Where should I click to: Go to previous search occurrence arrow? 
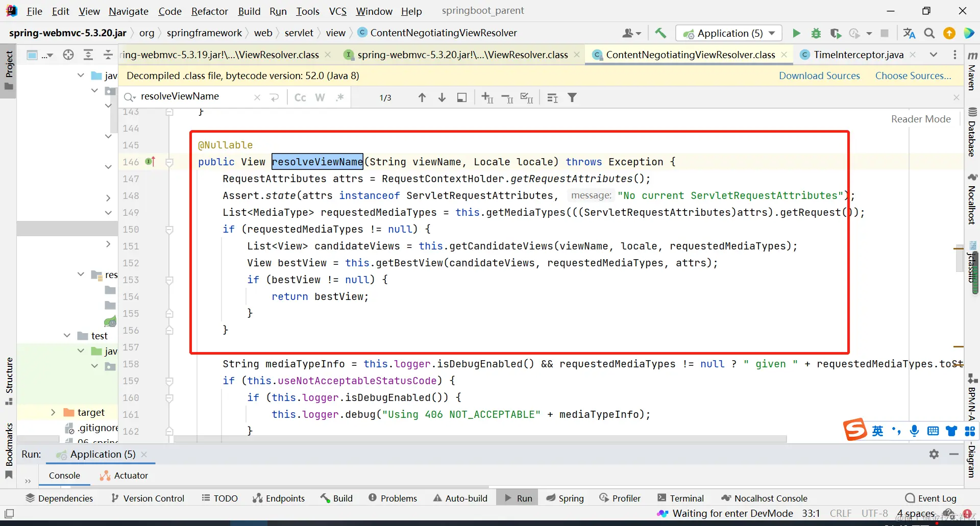click(x=422, y=97)
